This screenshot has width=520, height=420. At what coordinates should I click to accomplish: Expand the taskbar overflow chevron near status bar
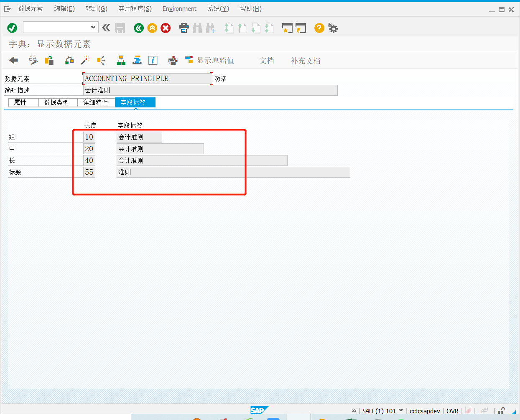(354, 410)
